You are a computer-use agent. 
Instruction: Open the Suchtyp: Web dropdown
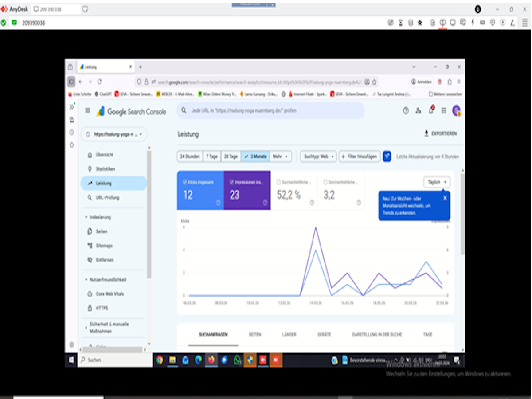(x=318, y=156)
